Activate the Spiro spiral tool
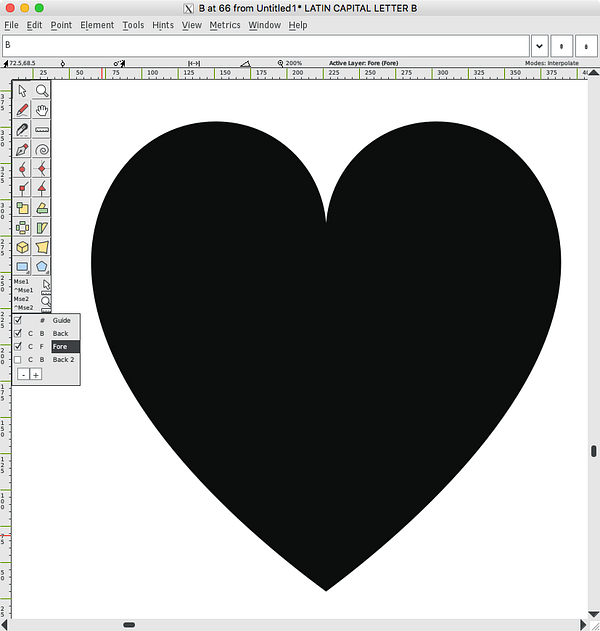Viewport: 600px width, 631px height. [42, 149]
